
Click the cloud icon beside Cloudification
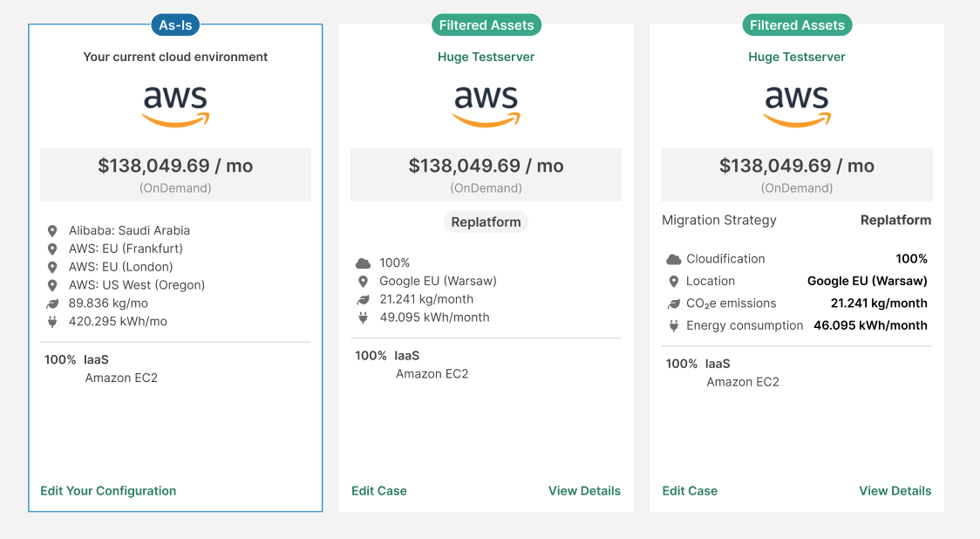point(674,259)
